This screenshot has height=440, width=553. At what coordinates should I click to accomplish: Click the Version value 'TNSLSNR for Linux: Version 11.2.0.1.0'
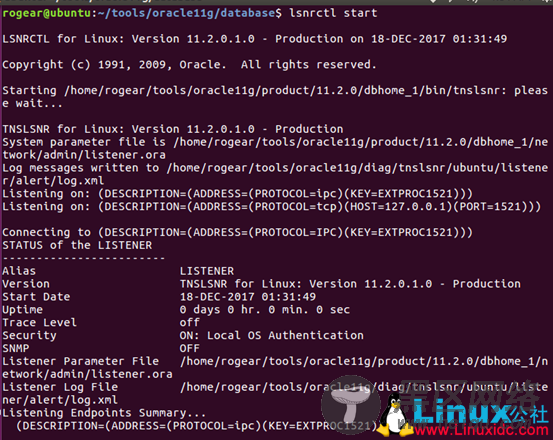(306, 284)
